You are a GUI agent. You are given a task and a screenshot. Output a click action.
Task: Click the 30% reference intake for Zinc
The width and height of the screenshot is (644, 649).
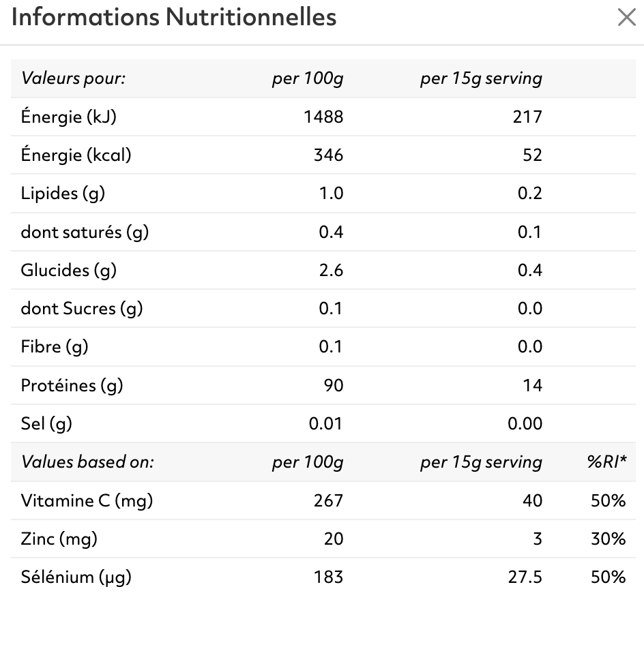[608, 539]
